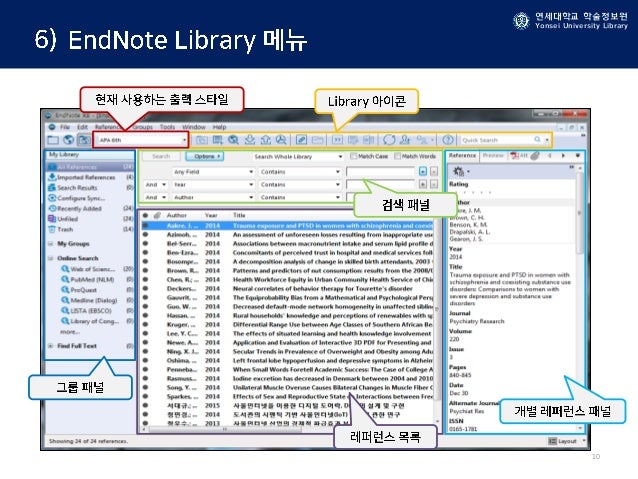Go to next reference right arrow

click(564, 155)
